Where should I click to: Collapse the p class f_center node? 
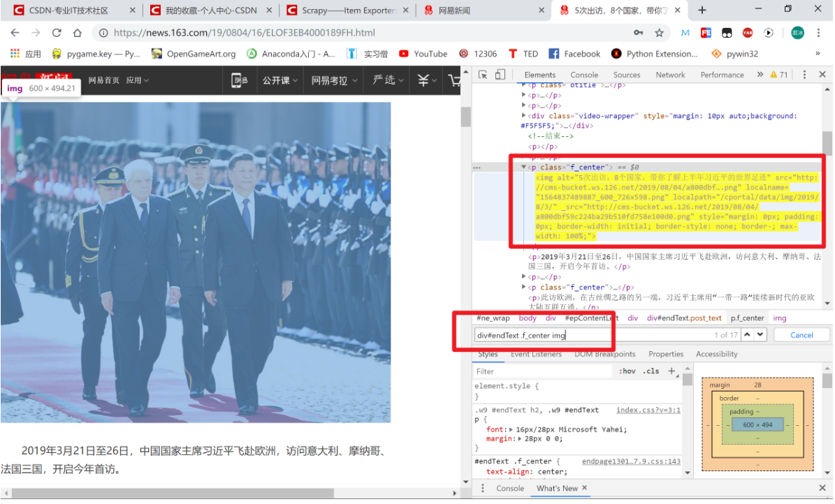tap(524, 167)
